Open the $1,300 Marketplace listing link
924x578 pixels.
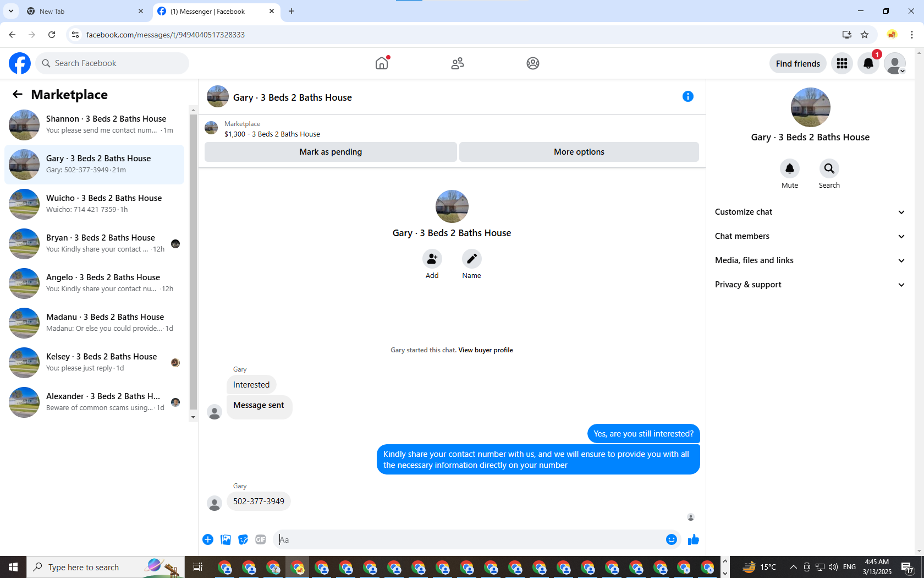coord(272,134)
